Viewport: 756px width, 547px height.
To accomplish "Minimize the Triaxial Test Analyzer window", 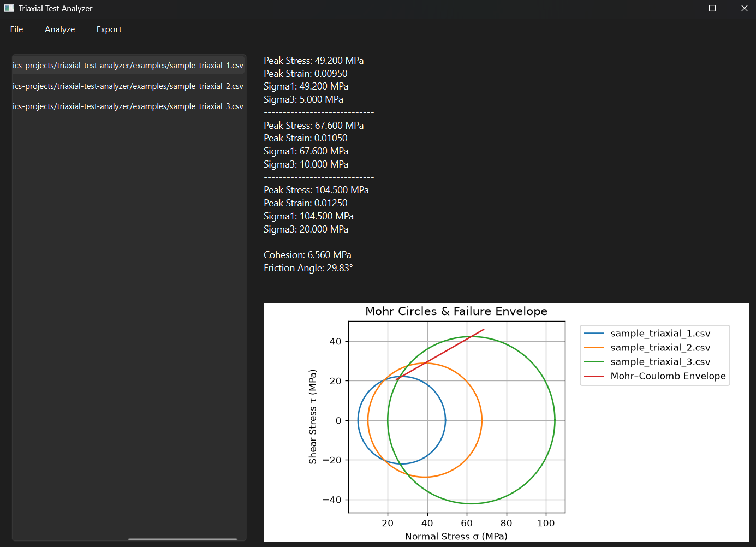I will coord(681,8).
